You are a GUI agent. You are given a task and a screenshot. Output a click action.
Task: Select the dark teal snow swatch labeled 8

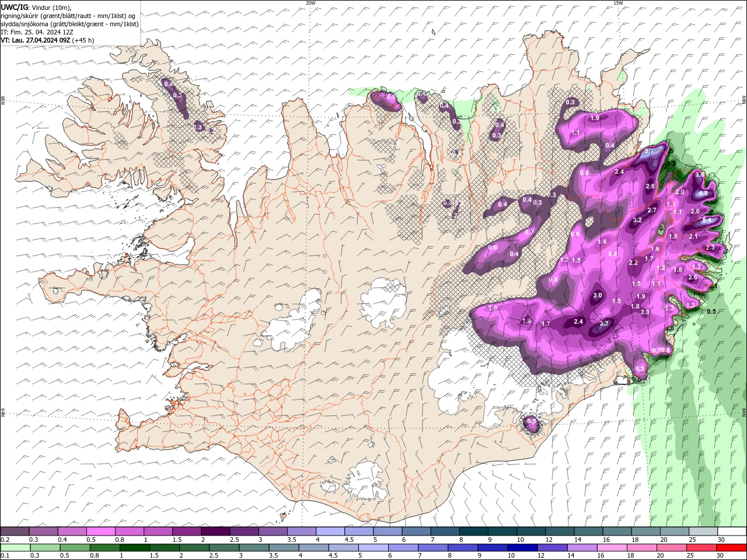point(473,531)
